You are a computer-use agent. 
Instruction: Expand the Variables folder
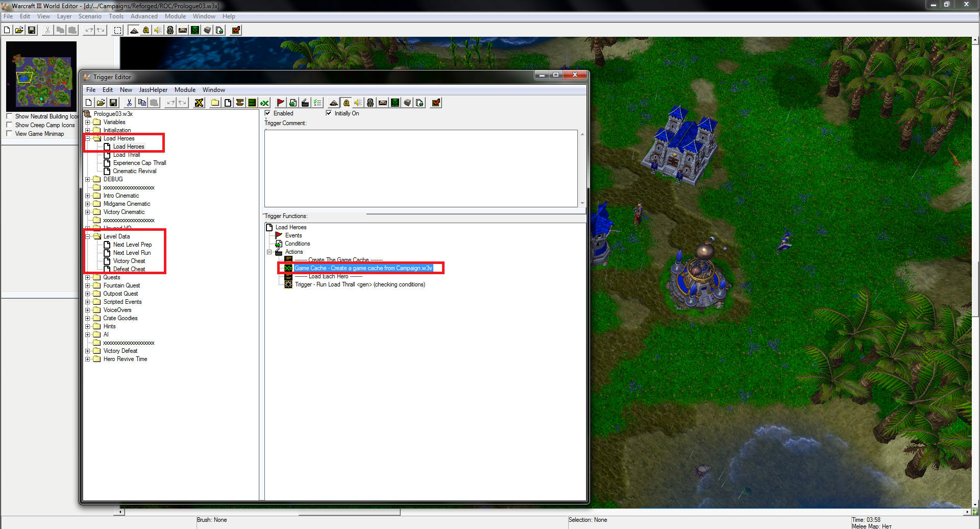click(x=88, y=122)
